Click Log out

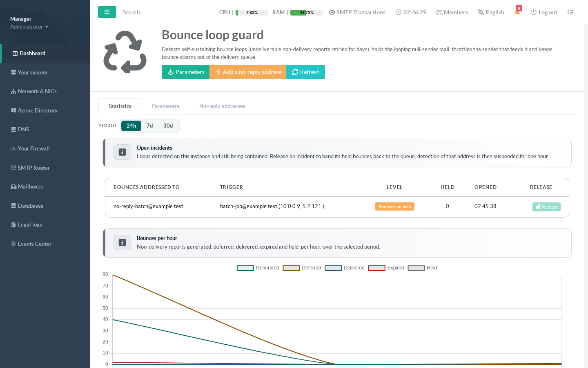click(x=544, y=12)
